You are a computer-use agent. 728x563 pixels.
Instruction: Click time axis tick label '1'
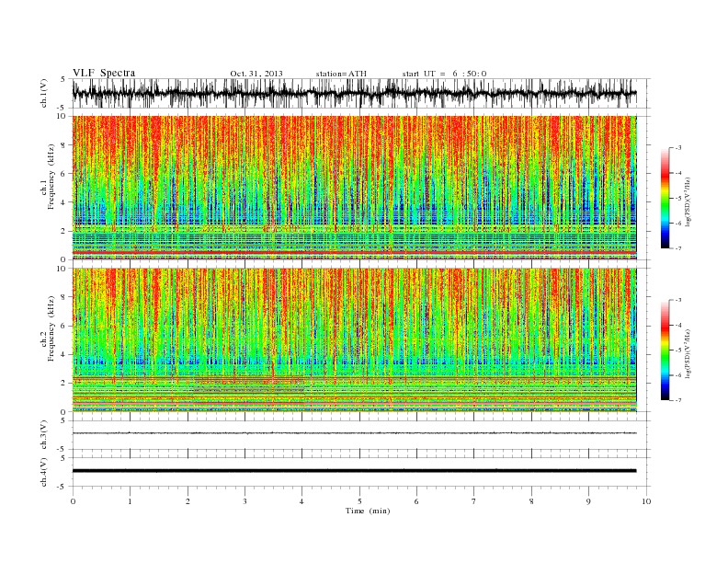coord(131,501)
